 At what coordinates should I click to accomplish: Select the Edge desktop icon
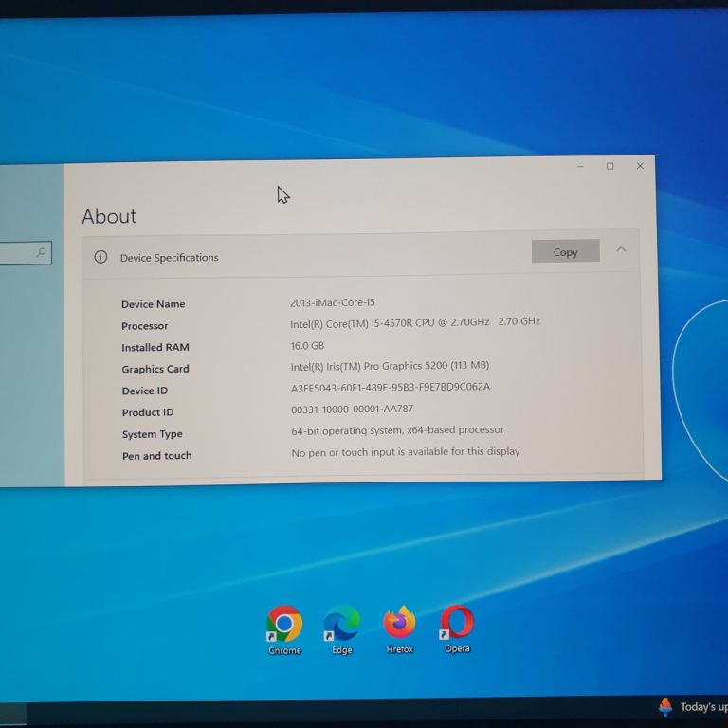click(x=341, y=625)
